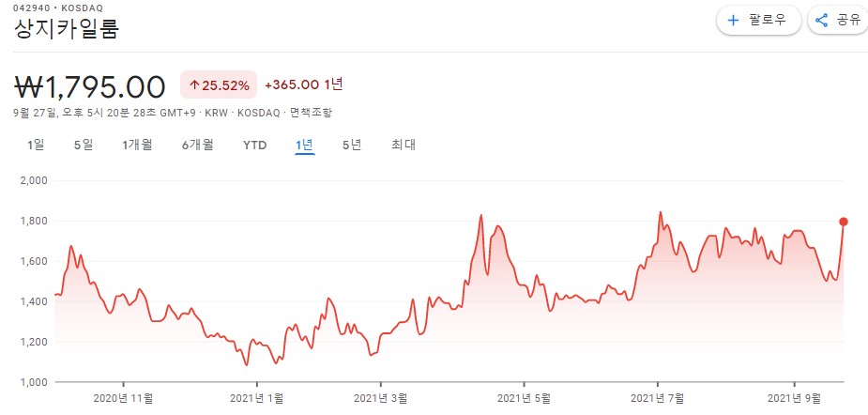Select the 1년 range tab
Viewport: 868px width, 415px height.
click(304, 146)
